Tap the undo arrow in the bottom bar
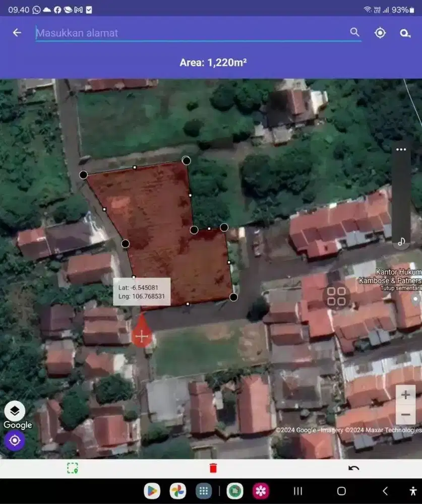422x504 pixels. (x=353, y=467)
